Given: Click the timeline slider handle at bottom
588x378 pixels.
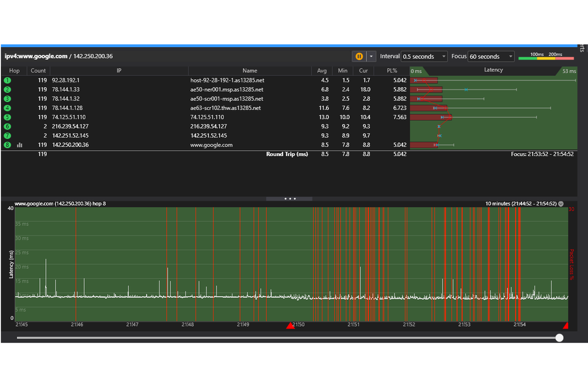Looking at the screenshot, I should [x=559, y=337].
